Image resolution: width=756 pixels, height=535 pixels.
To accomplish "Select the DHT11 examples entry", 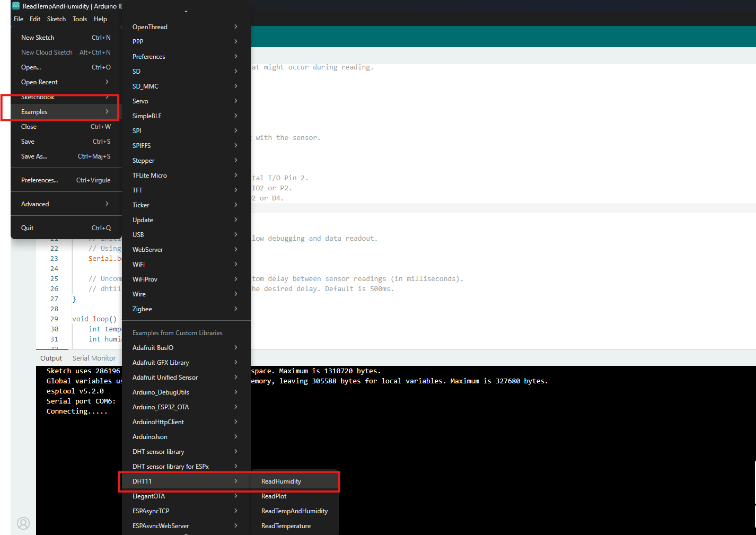I will [x=186, y=481].
